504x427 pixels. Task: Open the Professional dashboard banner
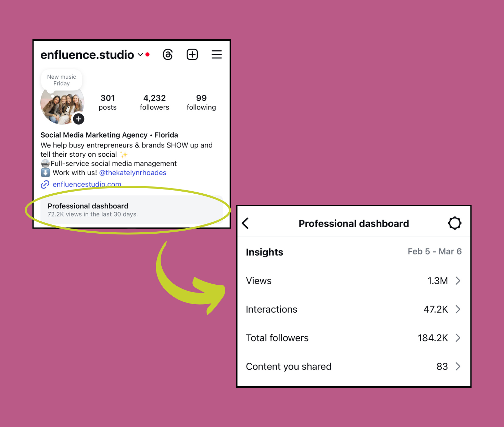(132, 210)
